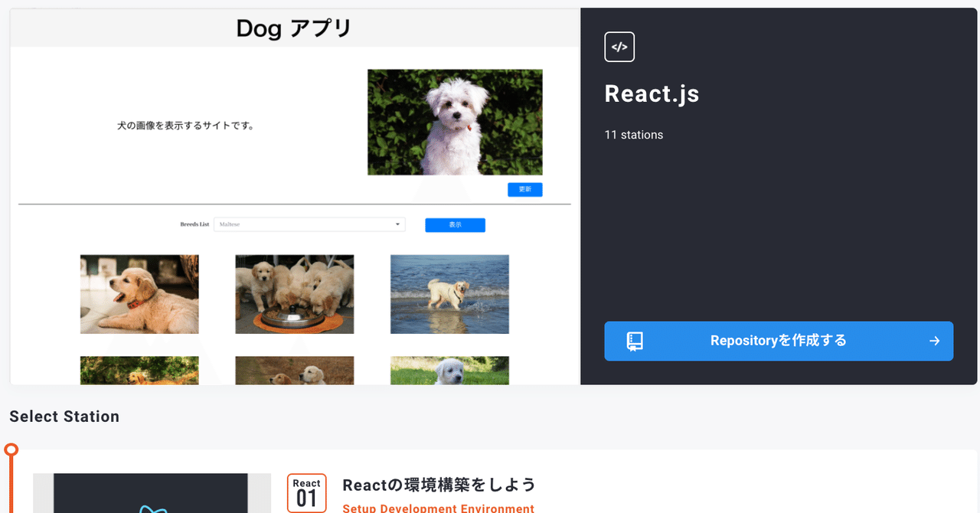
Task: Select the React 01 station badge
Action: [306, 493]
